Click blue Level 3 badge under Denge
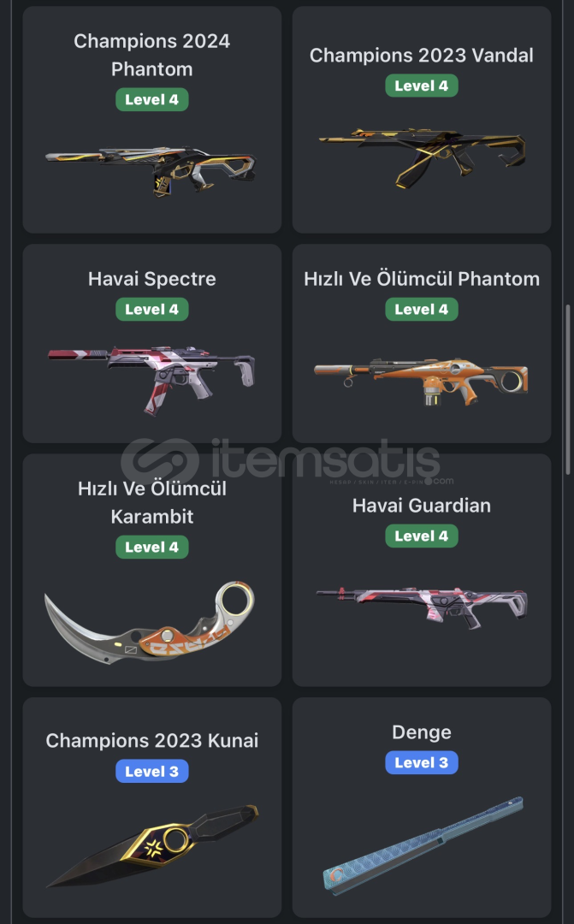Image resolution: width=574 pixels, height=924 pixels. pos(422,762)
